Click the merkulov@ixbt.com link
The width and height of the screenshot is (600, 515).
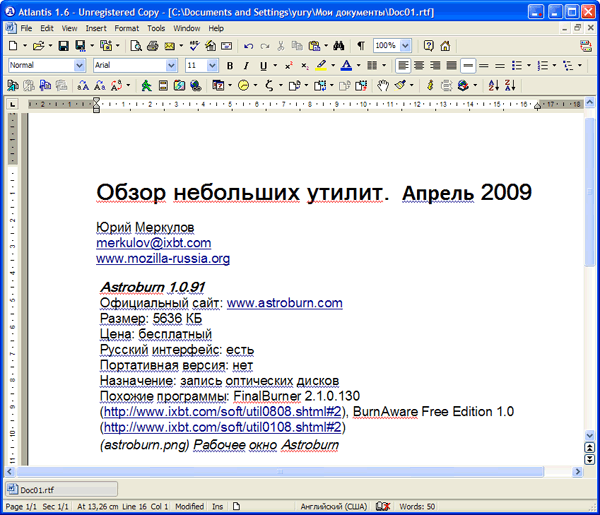coord(153,243)
